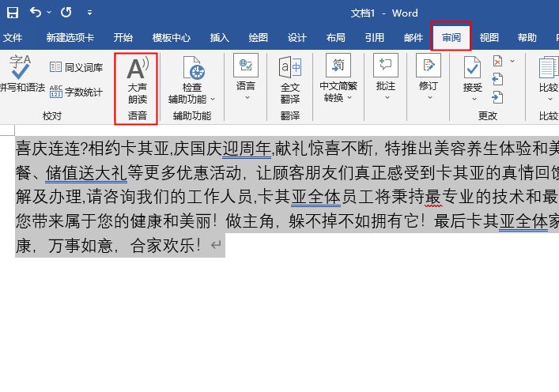The width and height of the screenshot is (559, 392).
Task: Click the phrase 迎周年 in the first line
Action: point(247,148)
